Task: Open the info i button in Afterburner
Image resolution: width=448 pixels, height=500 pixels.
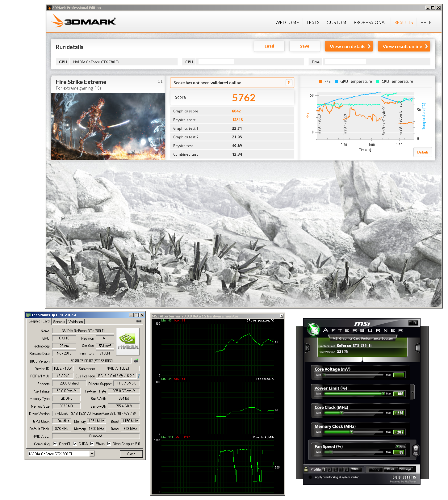Action: click(x=417, y=348)
